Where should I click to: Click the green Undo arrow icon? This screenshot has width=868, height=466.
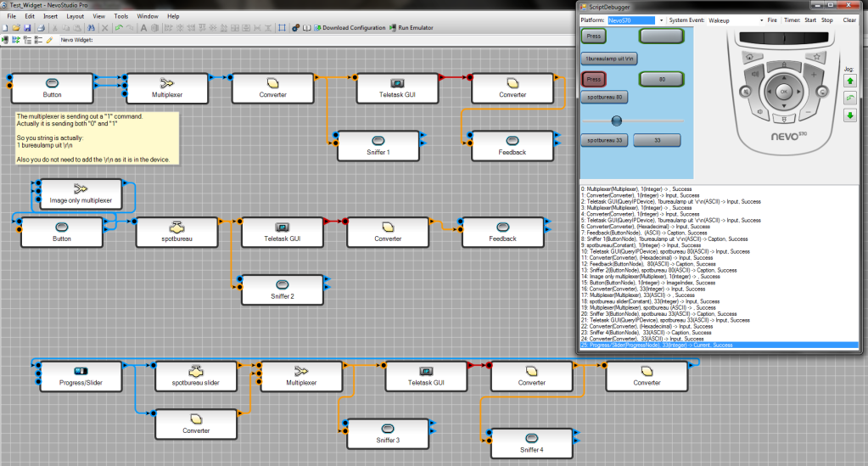pos(119,28)
